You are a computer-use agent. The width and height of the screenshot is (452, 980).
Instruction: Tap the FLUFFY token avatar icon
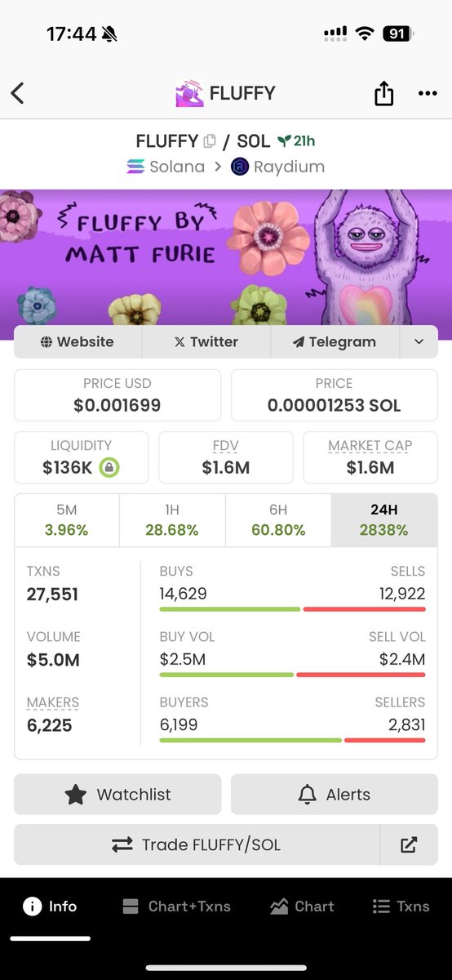tap(189, 93)
